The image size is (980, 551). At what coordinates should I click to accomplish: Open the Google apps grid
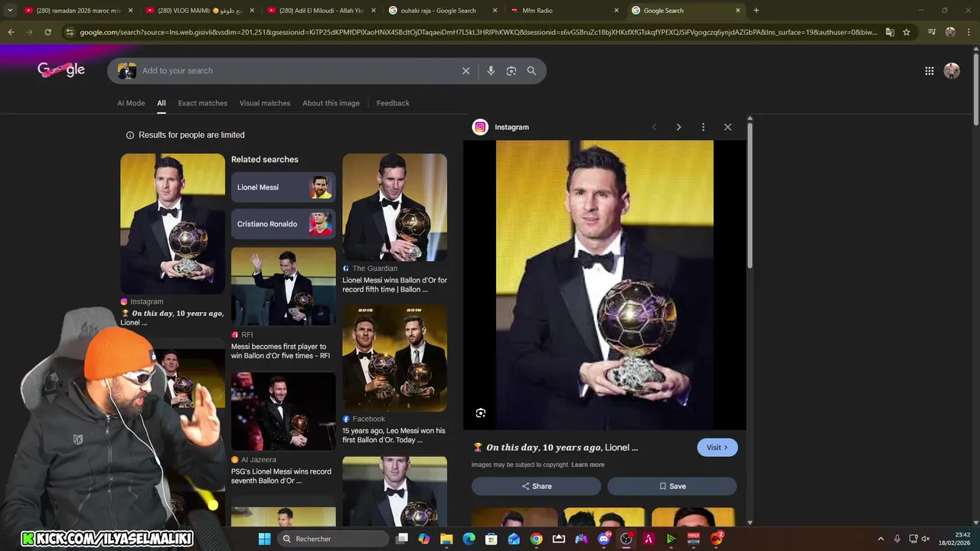click(x=929, y=70)
